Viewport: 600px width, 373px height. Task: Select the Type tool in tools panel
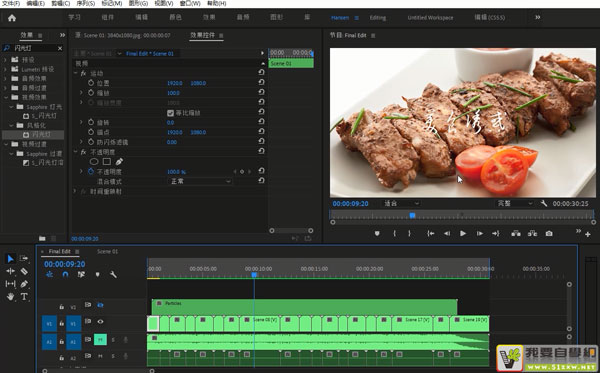coord(24,296)
